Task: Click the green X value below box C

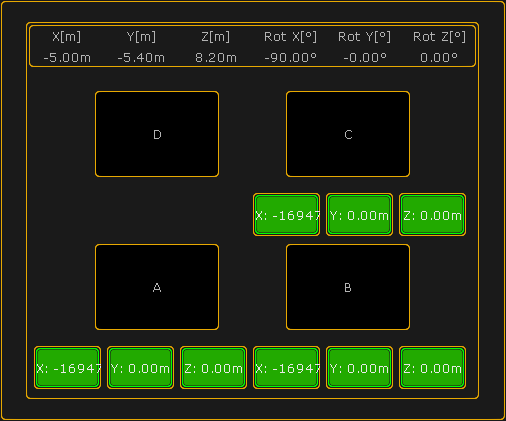Action: pyautogui.click(x=286, y=215)
